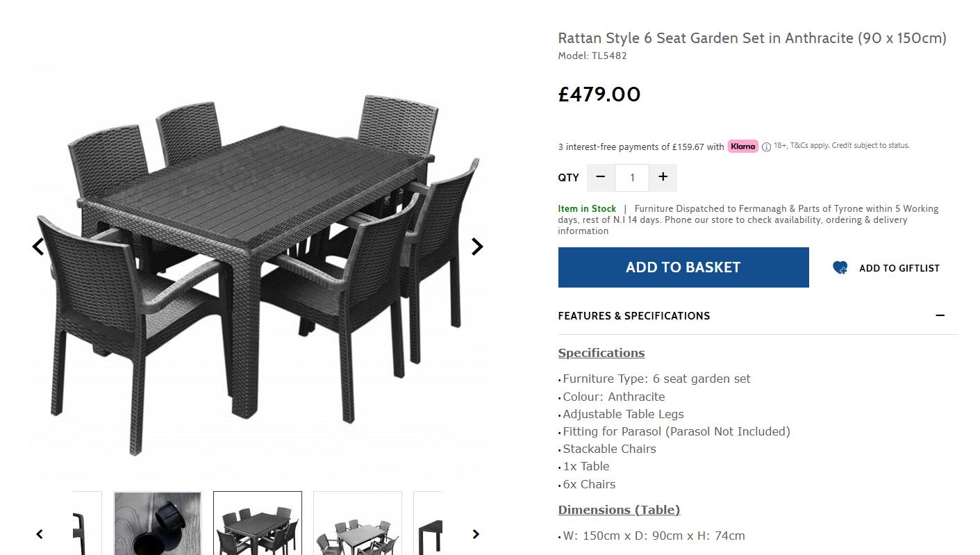
Task: Open the Klarna info icon
Action: pyautogui.click(x=766, y=147)
